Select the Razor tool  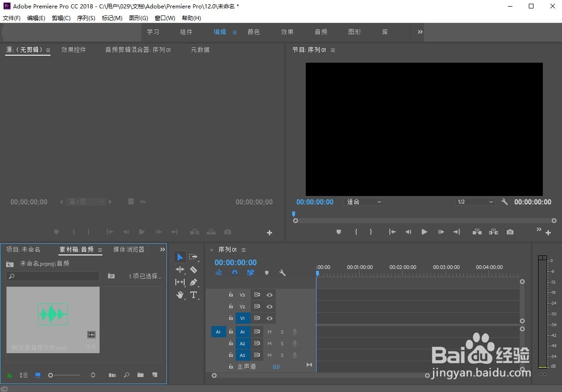194,269
